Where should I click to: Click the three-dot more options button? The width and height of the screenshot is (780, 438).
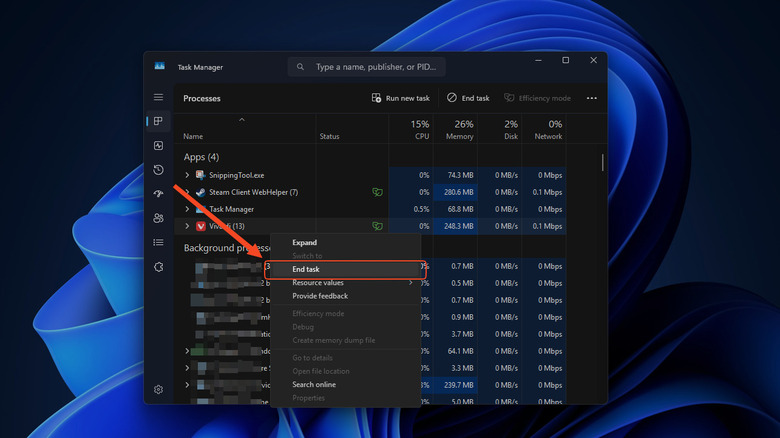coord(591,98)
